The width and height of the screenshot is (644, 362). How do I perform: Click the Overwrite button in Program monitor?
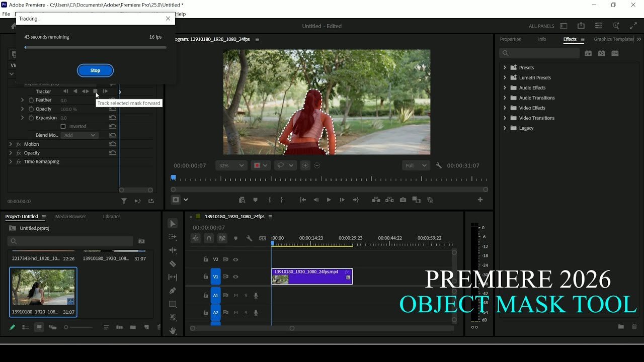[389, 200]
